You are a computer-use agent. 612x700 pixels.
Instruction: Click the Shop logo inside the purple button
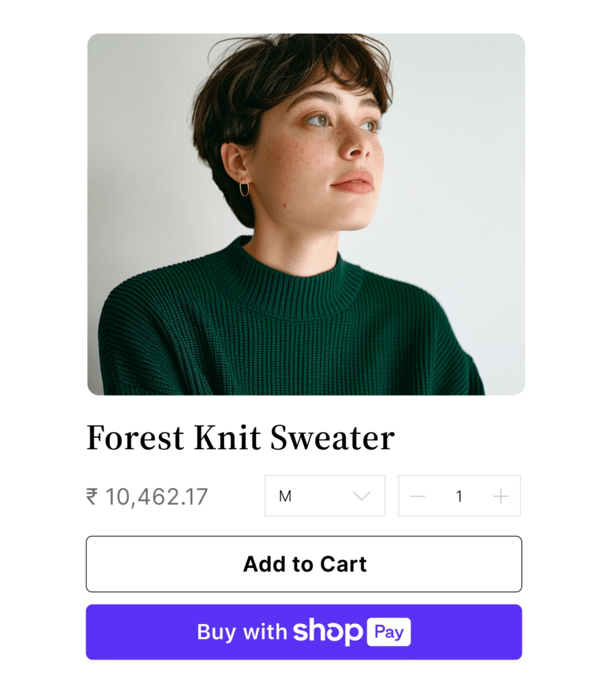point(328,631)
